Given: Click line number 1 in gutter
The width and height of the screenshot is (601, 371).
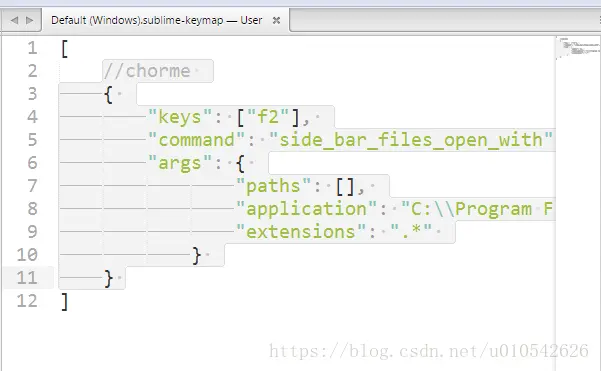Looking at the screenshot, I should click(32, 48).
